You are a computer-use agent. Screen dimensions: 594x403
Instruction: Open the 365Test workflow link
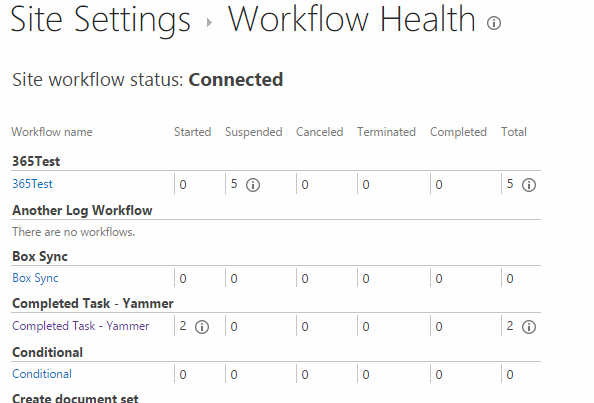(x=32, y=184)
